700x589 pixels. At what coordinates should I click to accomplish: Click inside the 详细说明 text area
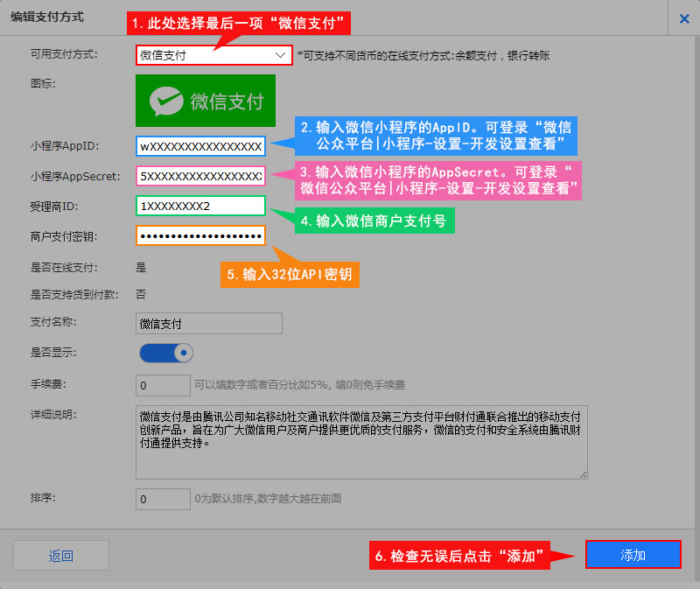pyautogui.click(x=361, y=441)
